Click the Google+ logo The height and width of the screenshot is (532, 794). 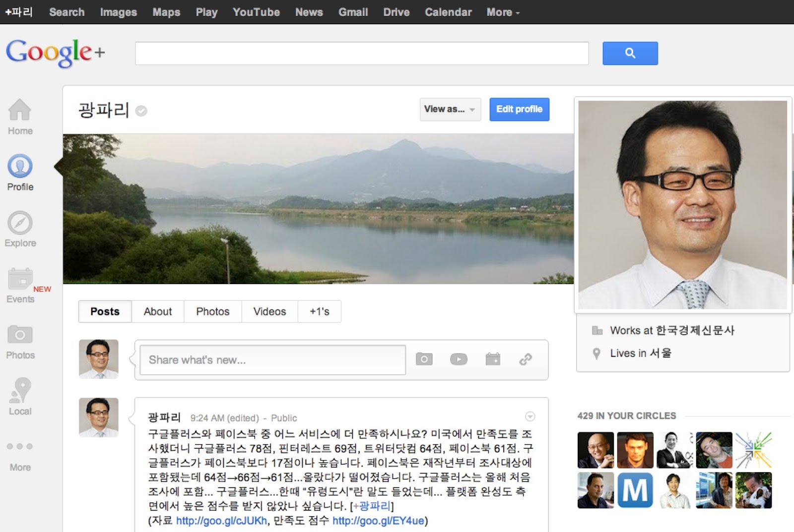56,53
